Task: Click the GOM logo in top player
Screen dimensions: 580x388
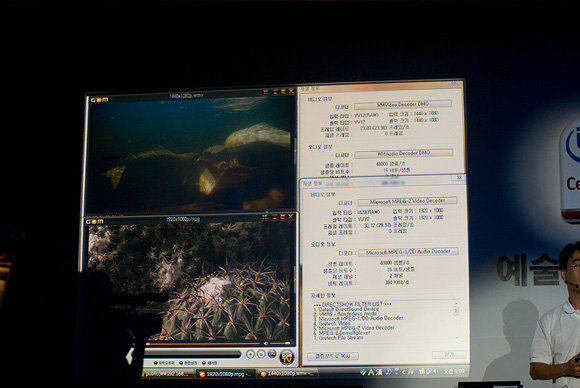Action: 100,100
